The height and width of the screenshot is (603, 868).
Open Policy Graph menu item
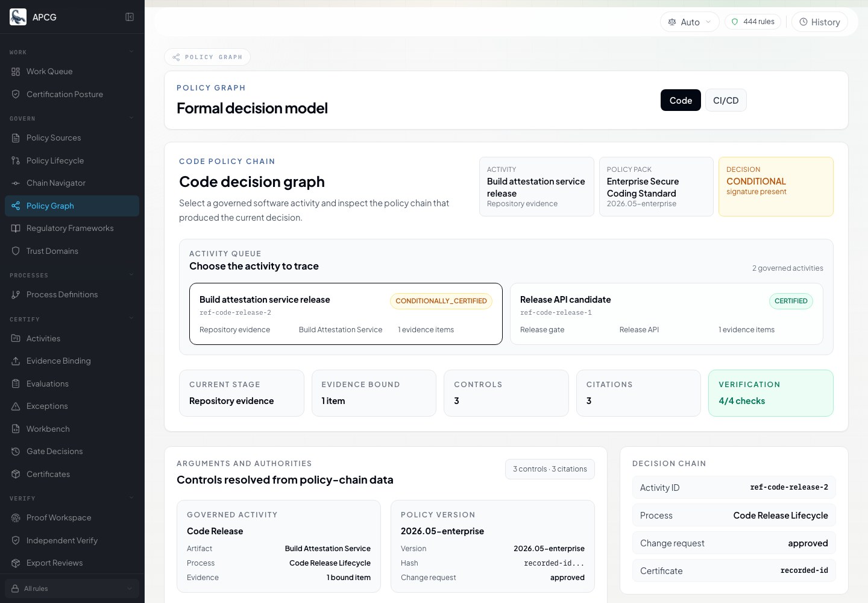click(x=72, y=206)
